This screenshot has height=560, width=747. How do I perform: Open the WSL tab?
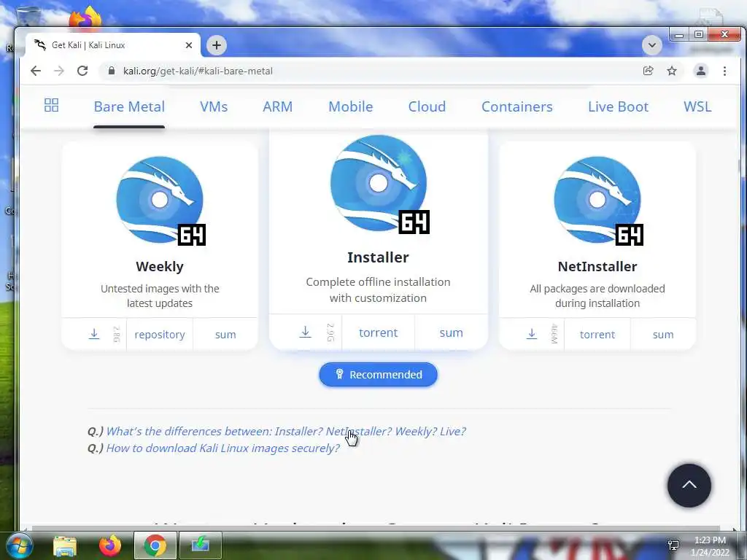(697, 106)
